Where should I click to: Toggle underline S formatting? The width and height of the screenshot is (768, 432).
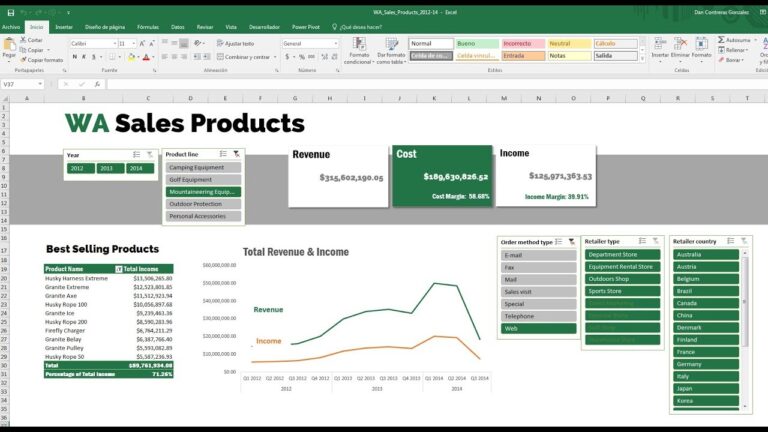pyautogui.click(x=94, y=57)
